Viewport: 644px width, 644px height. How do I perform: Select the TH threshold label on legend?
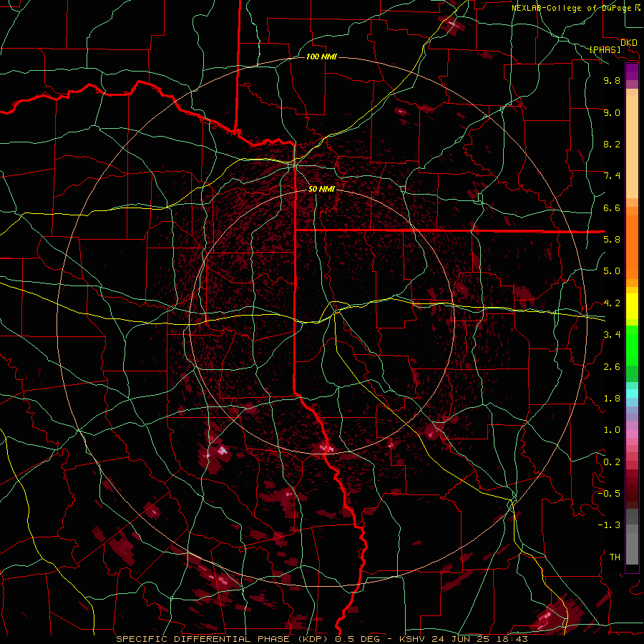[x=615, y=557]
